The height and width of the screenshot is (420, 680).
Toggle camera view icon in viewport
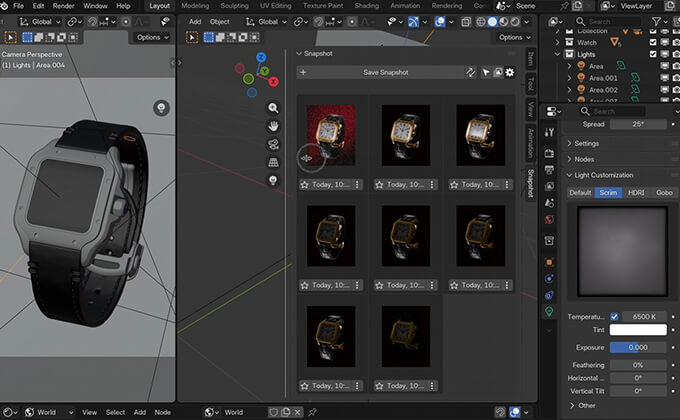tap(273, 144)
